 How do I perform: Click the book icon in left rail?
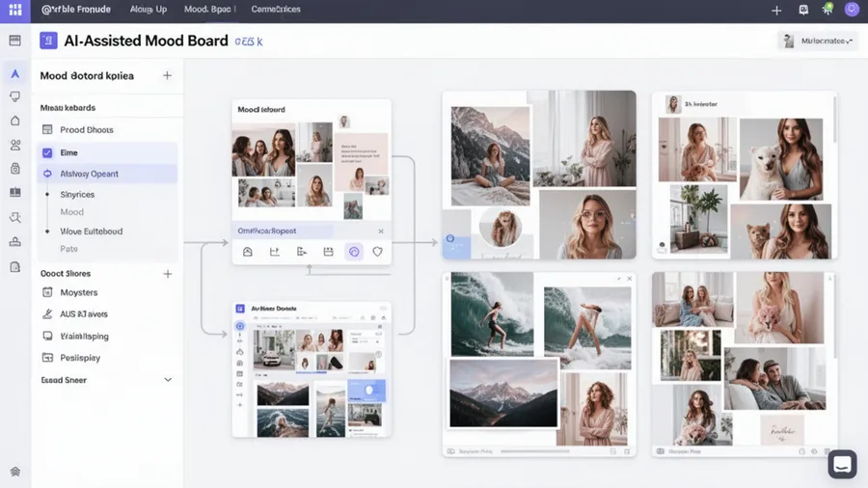(14, 192)
